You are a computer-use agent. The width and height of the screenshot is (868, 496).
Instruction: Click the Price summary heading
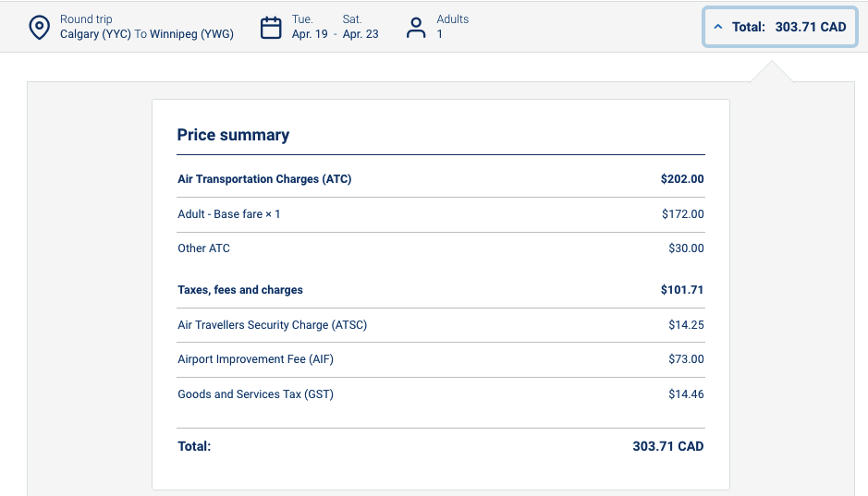[233, 135]
